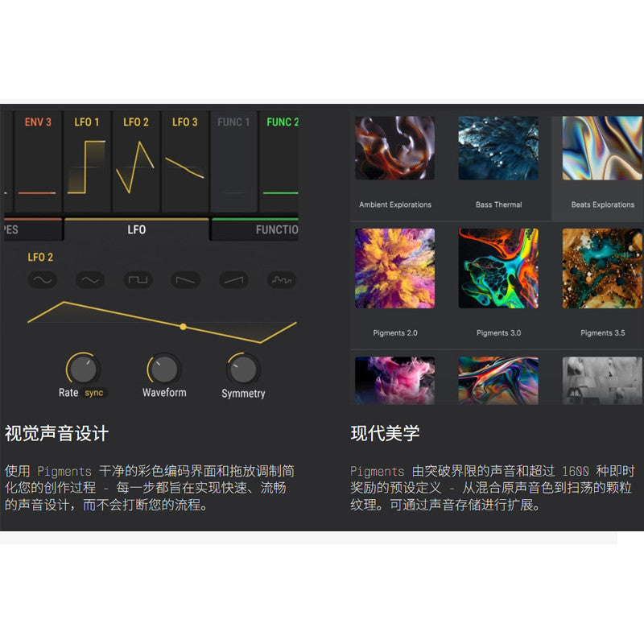Pick the square wave shape icon
Image resolution: width=644 pixels, height=644 pixels.
[138, 280]
